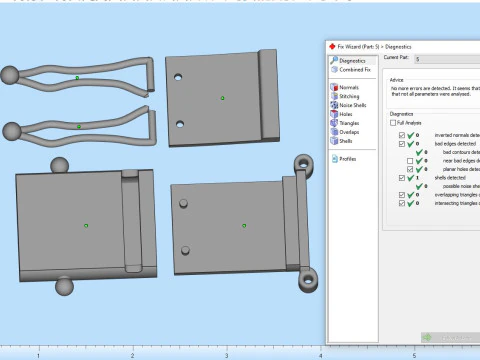Select the Noise Shells fix step

click(x=348, y=105)
